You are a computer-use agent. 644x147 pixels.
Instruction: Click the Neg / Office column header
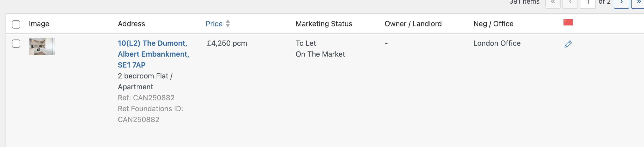pos(493,24)
